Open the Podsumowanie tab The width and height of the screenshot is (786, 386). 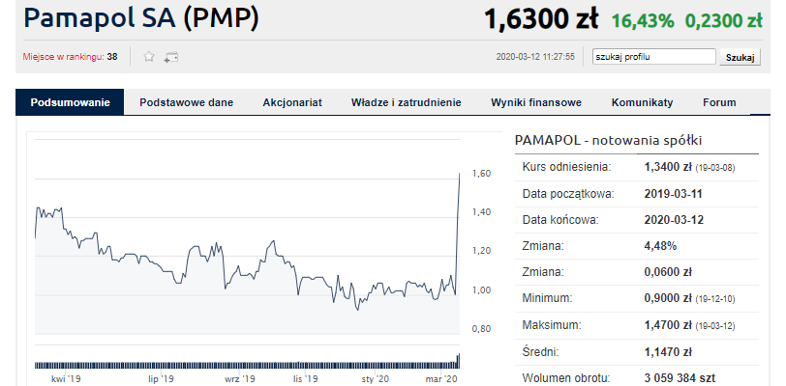pyautogui.click(x=70, y=103)
